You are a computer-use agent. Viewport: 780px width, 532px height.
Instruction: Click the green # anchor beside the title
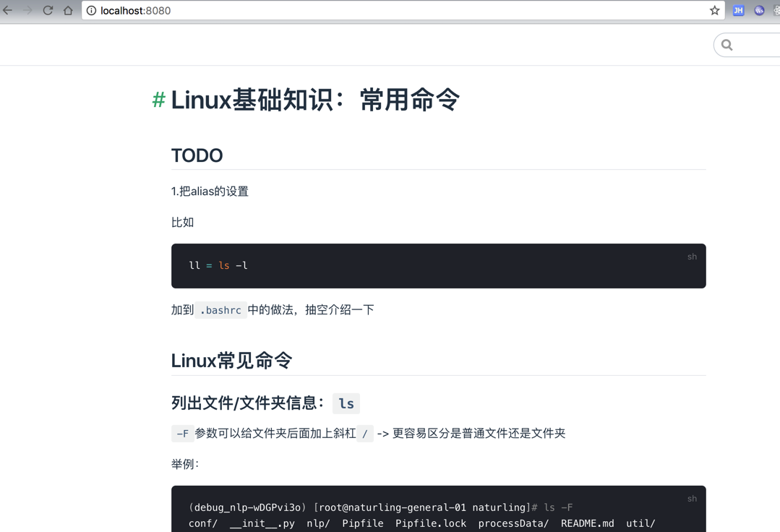[x=158, y=100]
